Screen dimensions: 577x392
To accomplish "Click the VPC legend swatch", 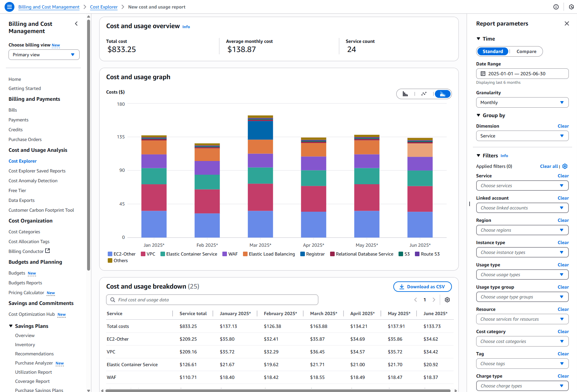I will (143, 254).
